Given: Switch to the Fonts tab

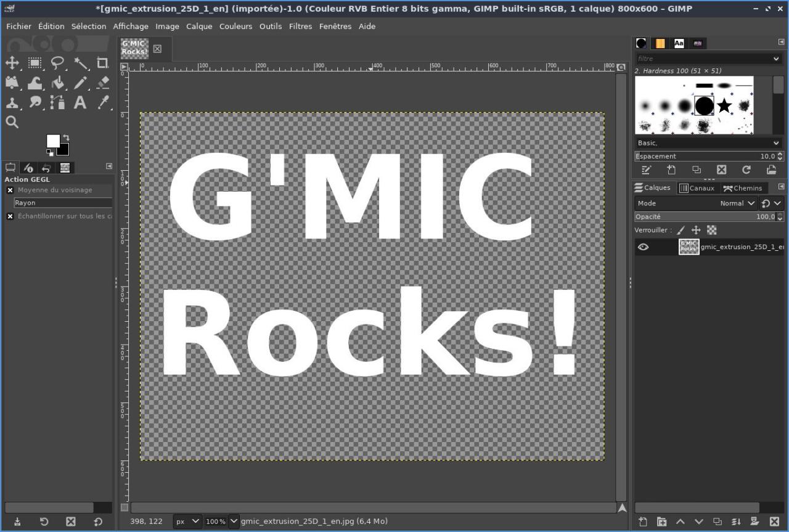Looking at the screenshot, I should 679,43.
